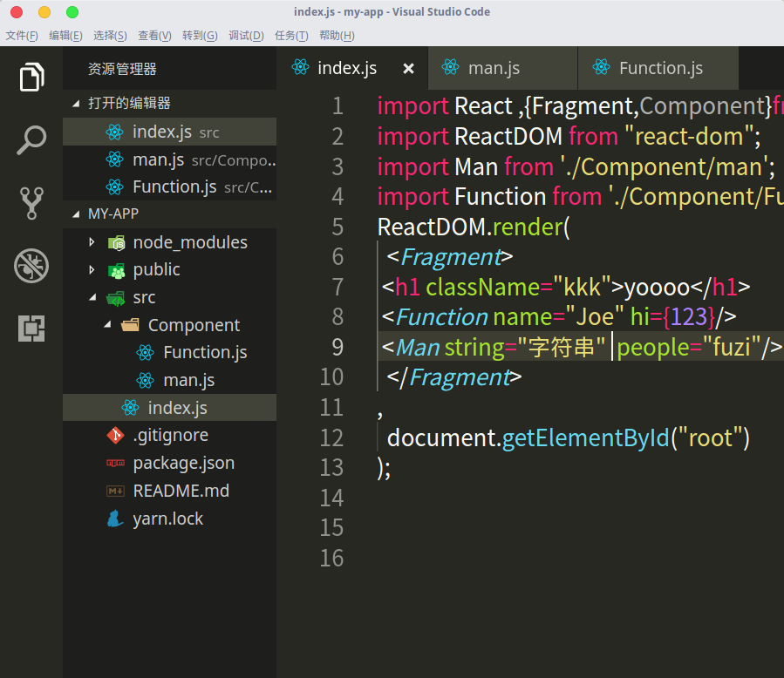Open man.js in the Component folder
The image size is (784, 678).
tap(169, 380)
